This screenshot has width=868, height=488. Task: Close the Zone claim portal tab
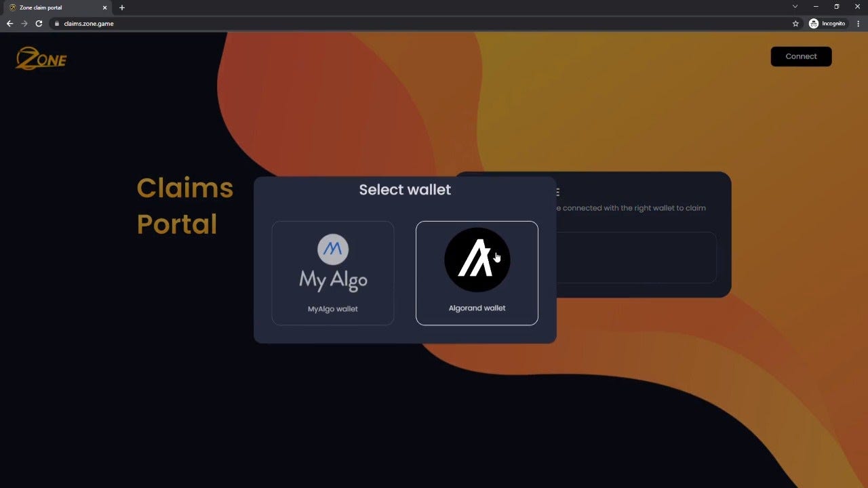(x=104, y=7)
